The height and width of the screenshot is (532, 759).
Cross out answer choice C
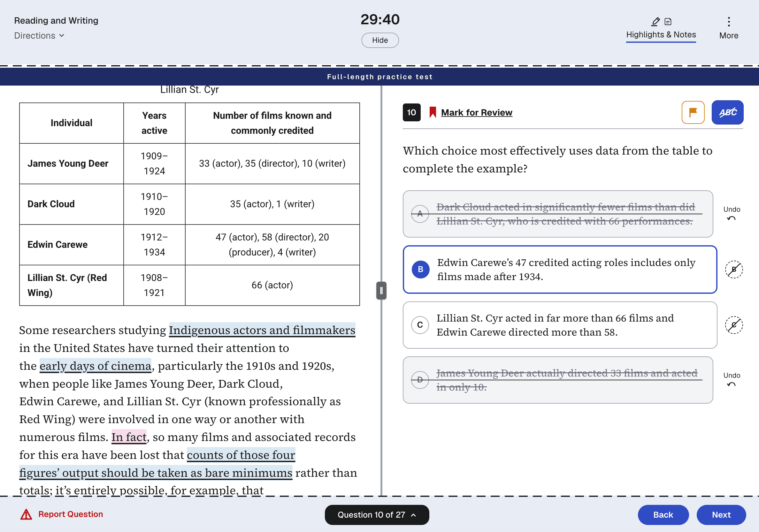point(734,325)
